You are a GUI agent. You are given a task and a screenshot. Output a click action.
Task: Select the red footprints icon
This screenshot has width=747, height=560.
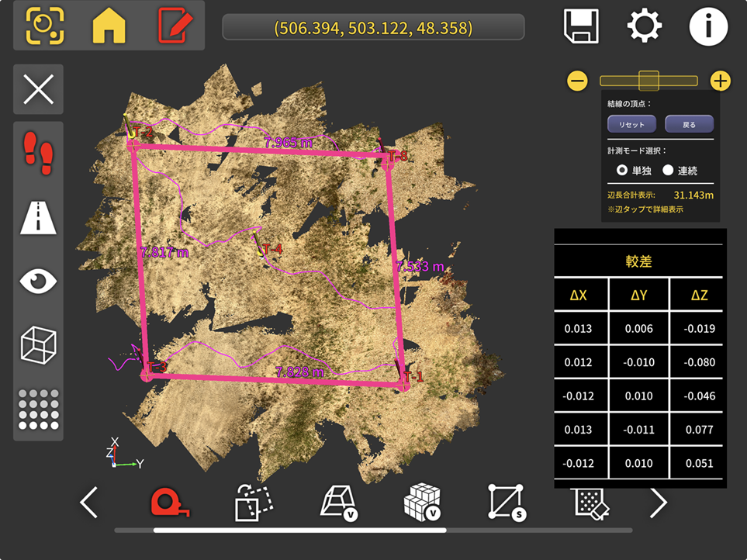pos(39,154)
